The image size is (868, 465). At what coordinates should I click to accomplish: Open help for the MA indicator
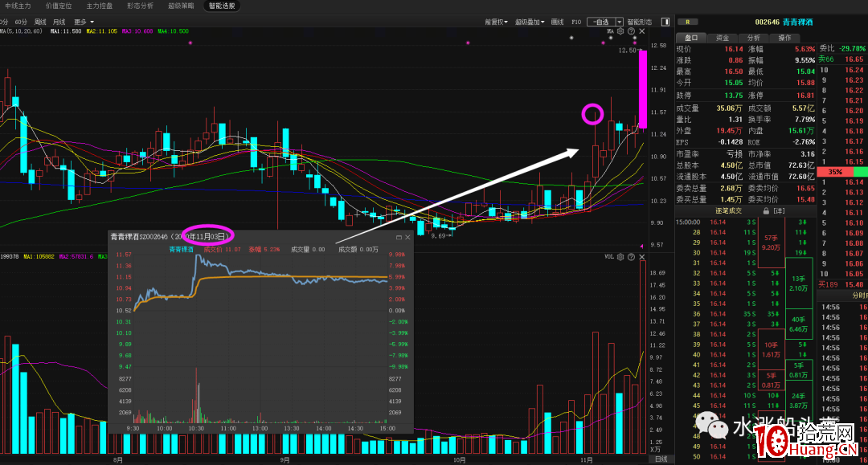click(631, 31)
